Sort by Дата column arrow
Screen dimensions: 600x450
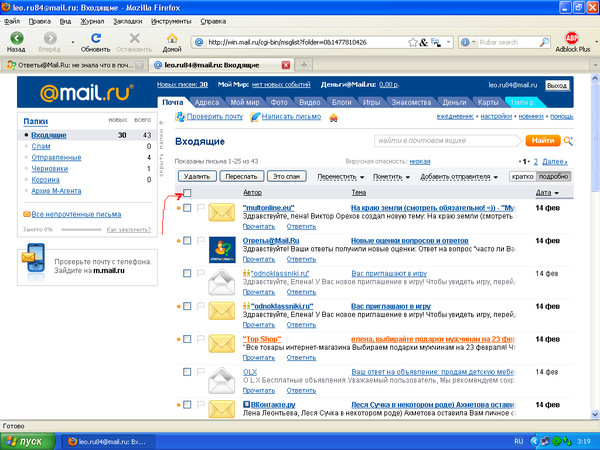pos(557,193)
